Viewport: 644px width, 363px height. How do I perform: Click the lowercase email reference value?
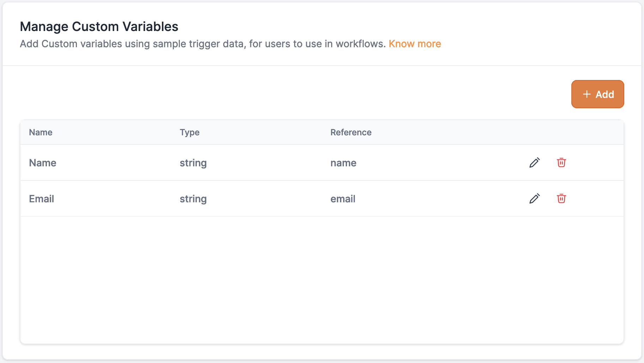point(342,199)
